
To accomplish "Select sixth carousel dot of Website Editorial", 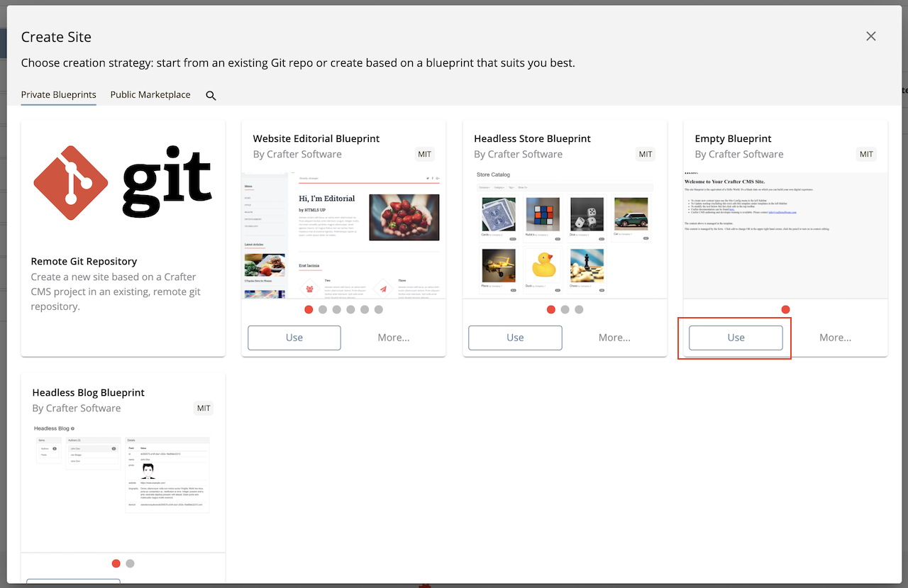I will click(x=379, y=309).
